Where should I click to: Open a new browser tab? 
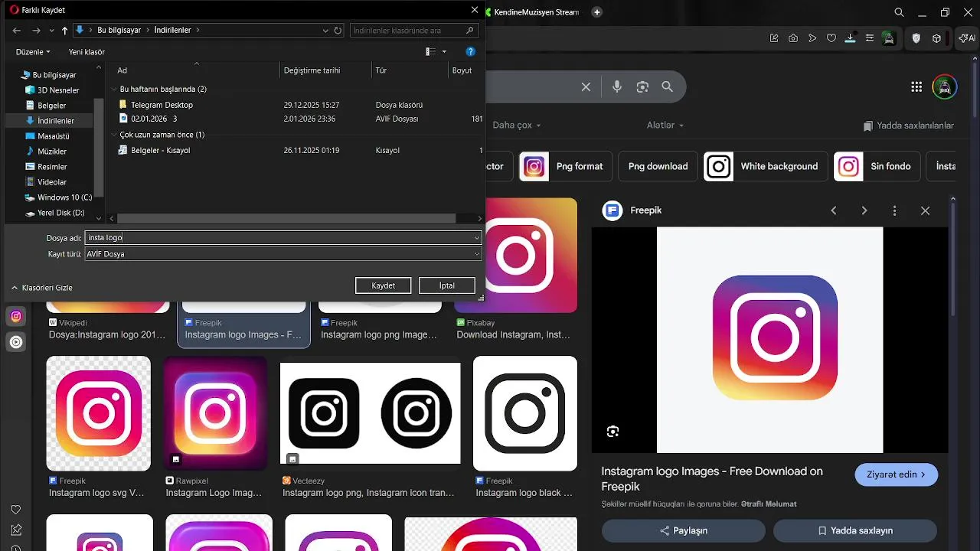[x=597, y=12]
